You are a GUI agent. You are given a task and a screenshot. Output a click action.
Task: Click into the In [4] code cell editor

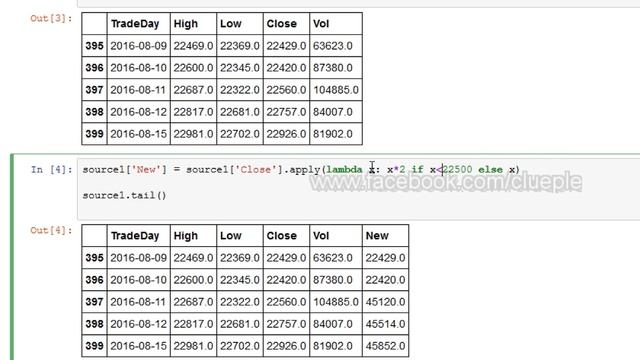click(x=358, y=189)
